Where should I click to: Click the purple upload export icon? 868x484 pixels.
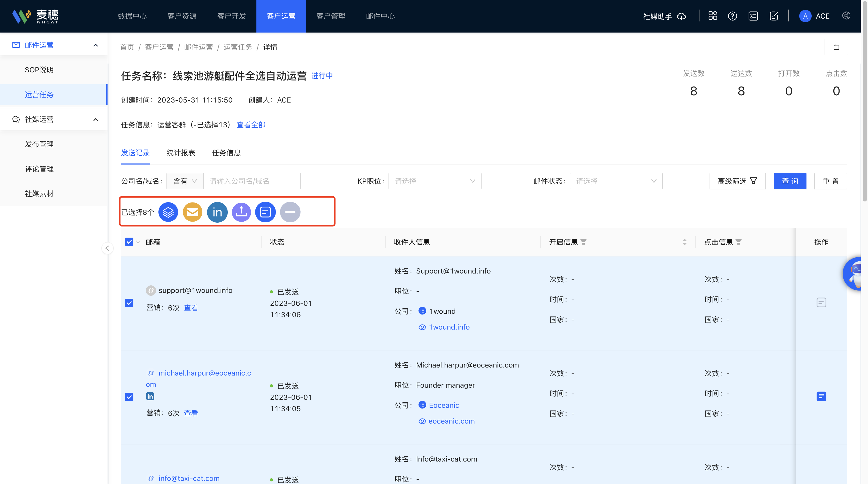(241, 212)
